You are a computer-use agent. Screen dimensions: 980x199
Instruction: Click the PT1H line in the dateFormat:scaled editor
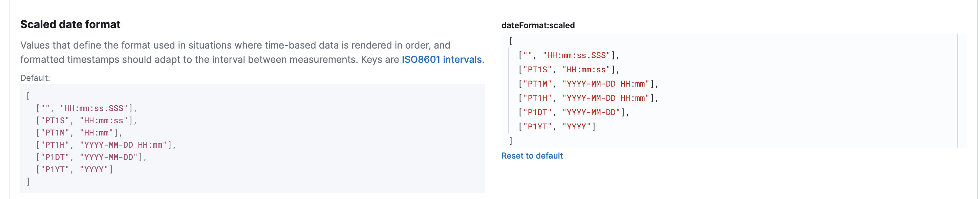pos(588,98)
